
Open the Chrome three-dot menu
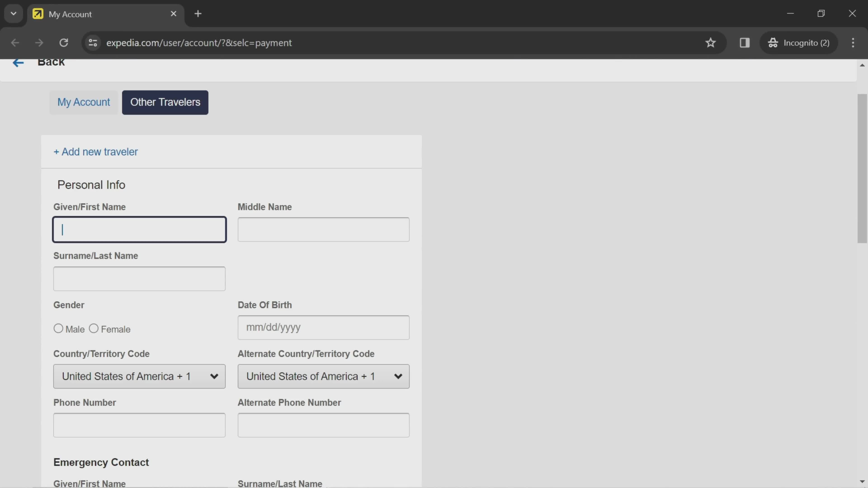pyautogui.click(x=853, y=43)
